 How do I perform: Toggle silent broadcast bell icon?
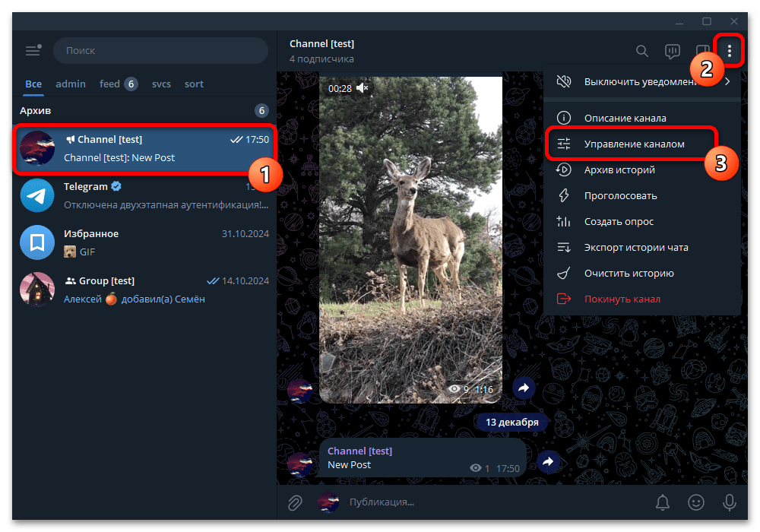coord(663,502)
